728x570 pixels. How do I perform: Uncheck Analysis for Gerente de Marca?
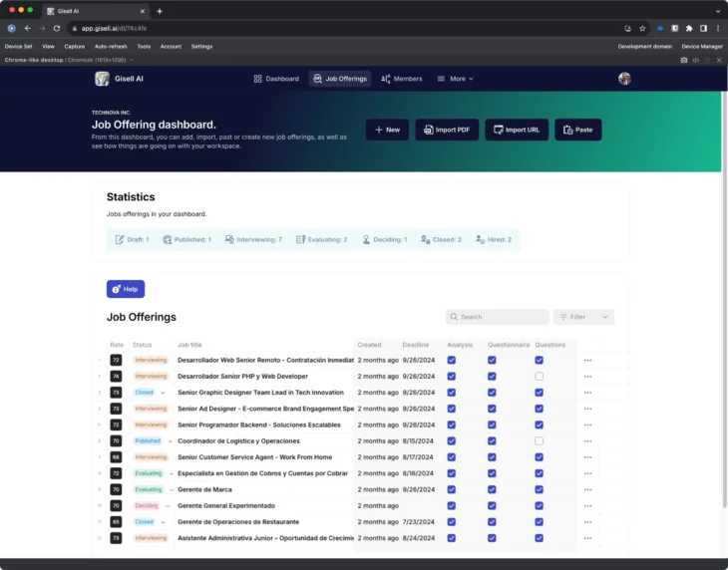click(452, 489)
